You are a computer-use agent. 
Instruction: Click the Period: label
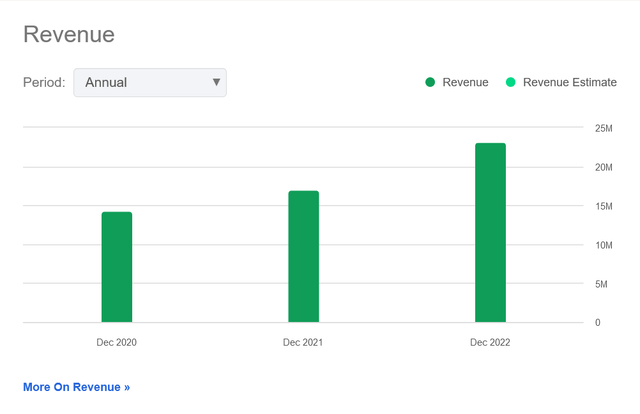(44, 82)
